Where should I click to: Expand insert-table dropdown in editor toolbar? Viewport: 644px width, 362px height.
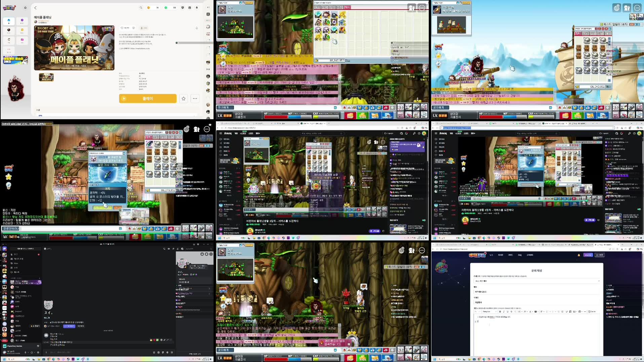(580, 311)
